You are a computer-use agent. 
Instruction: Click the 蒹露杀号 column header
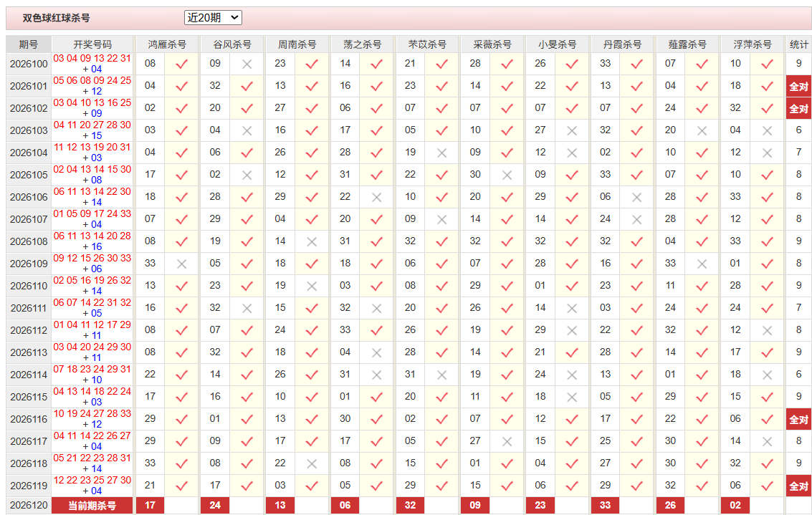click(x=687, y=44)
